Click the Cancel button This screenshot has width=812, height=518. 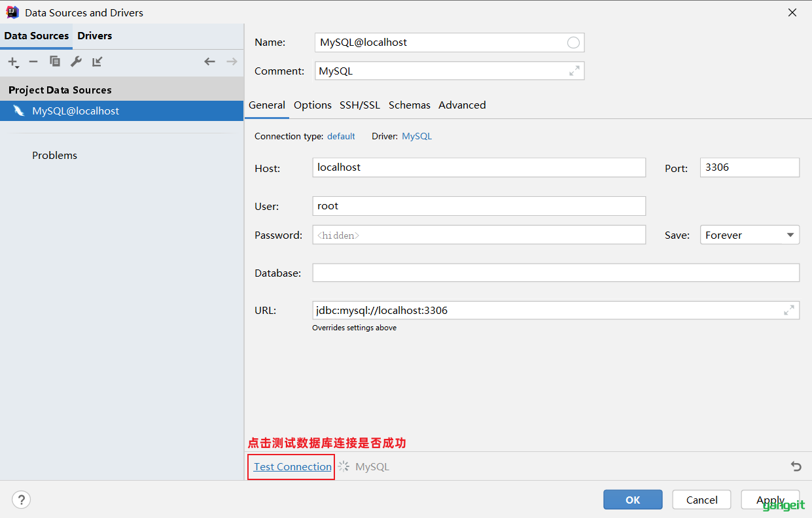tap(701, 500)
